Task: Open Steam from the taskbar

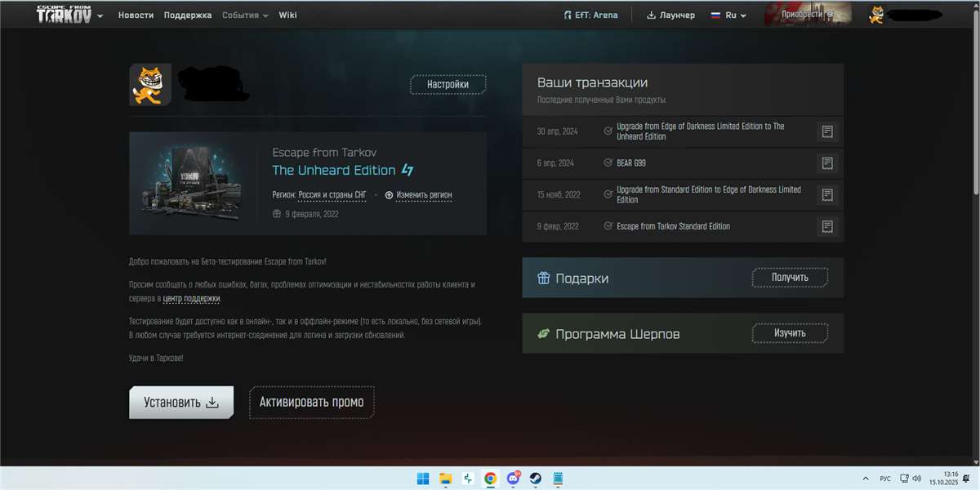Action: click(535, 479)
